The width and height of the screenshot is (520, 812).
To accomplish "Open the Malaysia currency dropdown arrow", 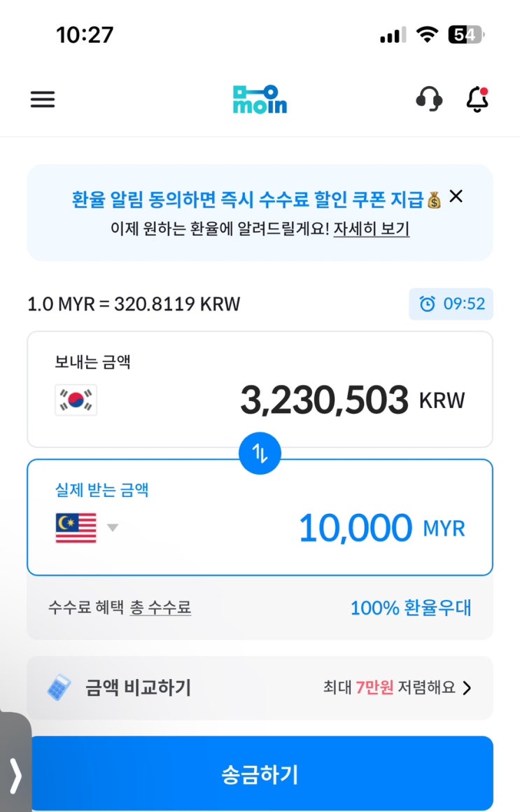I will coord(112,528).
